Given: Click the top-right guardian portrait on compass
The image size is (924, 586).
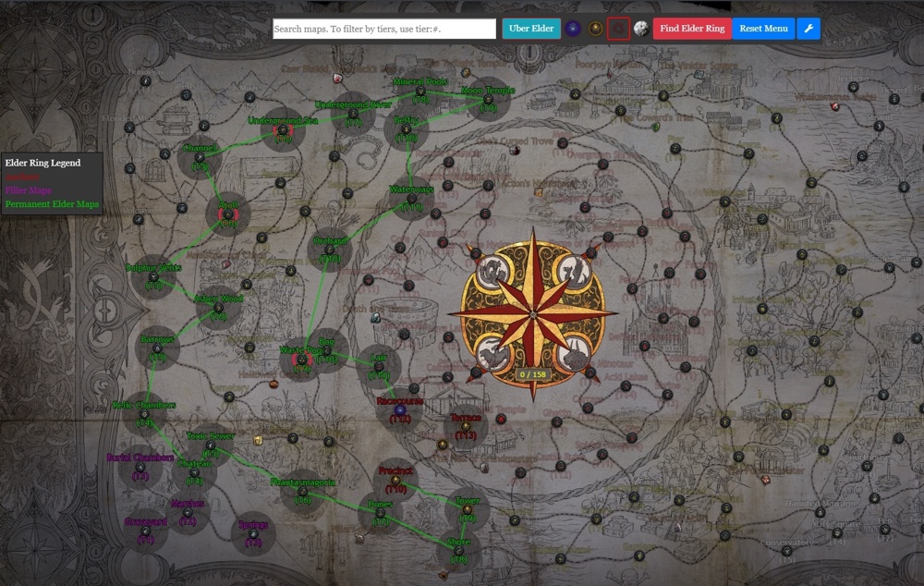Looking at the screenshot, I should pyautogui.click(x=575, y=272).
